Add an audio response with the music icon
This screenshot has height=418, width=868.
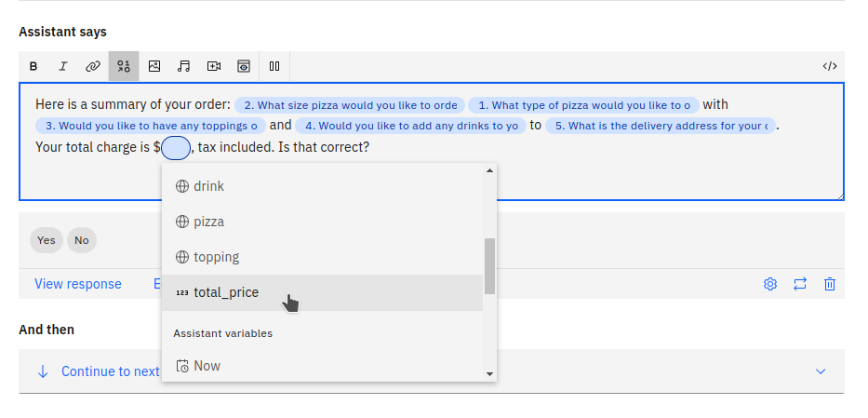pyautogui.click(x=184, y=66)
